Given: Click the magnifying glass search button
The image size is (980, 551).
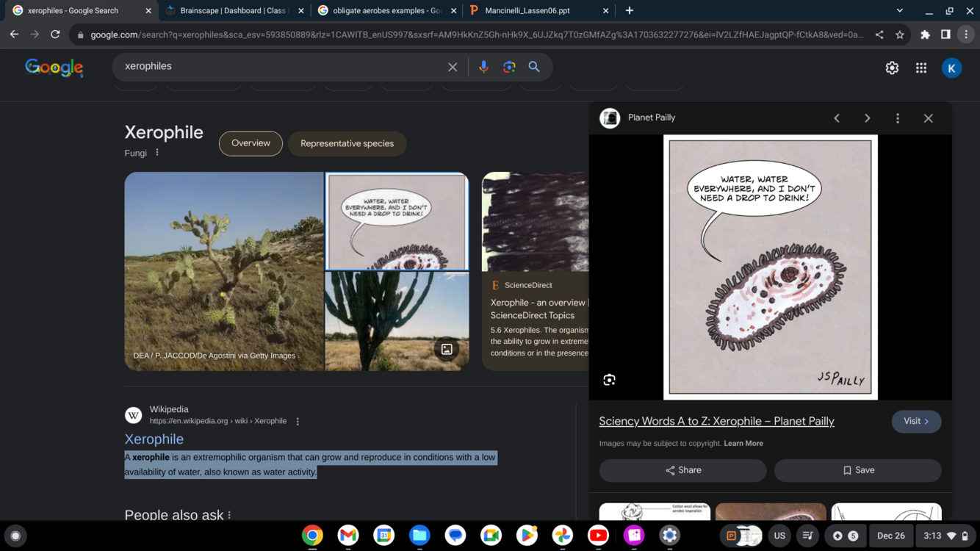Looking at the screenshot, I should pos(534,67).
